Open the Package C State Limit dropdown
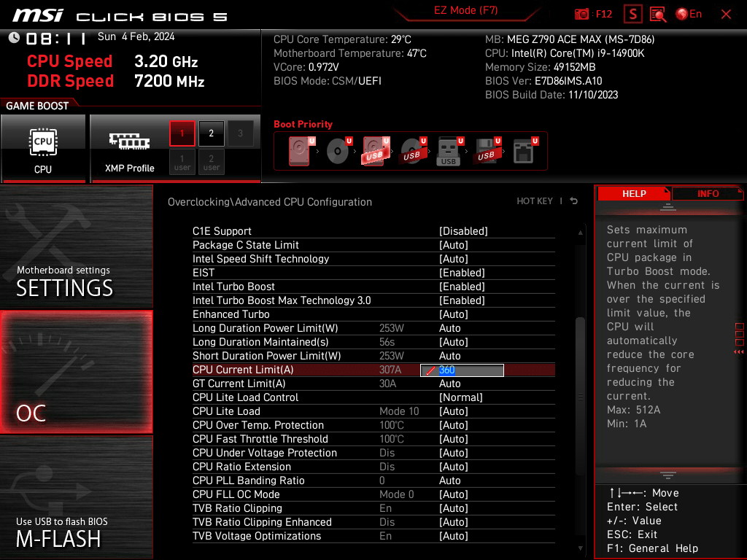This screenshot has width=747, height=560. coord(454,245)
